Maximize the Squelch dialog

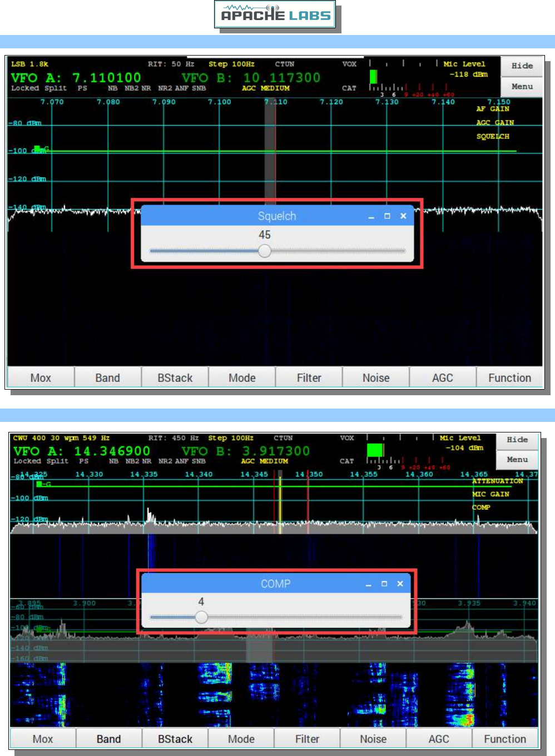point(387,216)
